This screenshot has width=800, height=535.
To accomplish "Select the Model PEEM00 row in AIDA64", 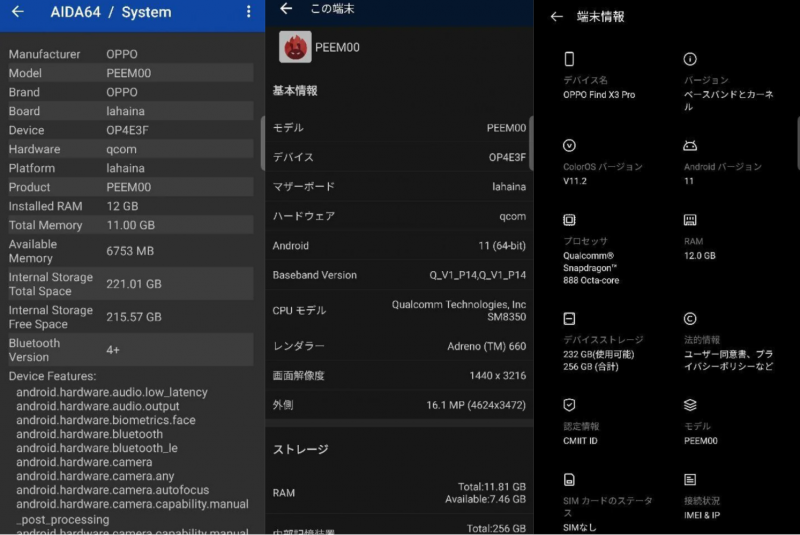I will (x=131, y=73).
